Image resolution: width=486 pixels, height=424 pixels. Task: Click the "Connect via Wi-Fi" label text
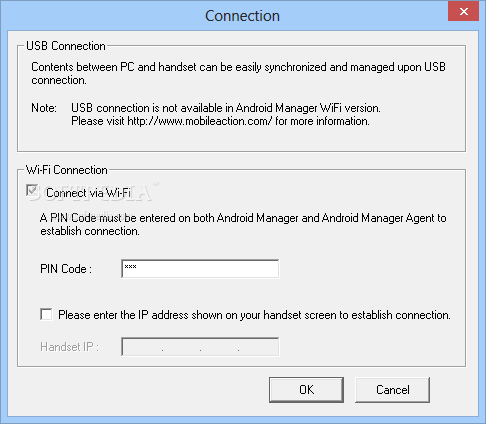pyautogui.click(x=88, y=193)
